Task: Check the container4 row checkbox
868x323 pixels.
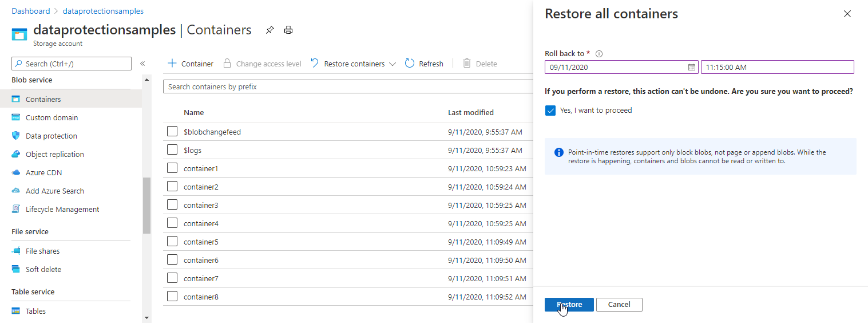Action: pyautogui.click(x=172, y=223)
